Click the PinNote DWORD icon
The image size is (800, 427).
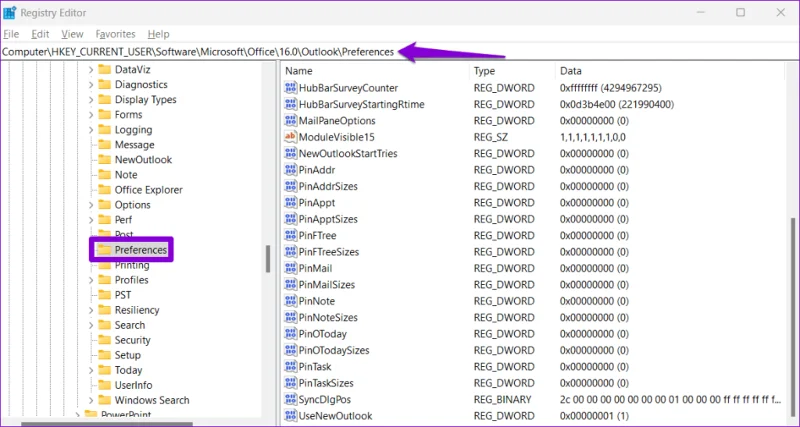click(290, 301)
